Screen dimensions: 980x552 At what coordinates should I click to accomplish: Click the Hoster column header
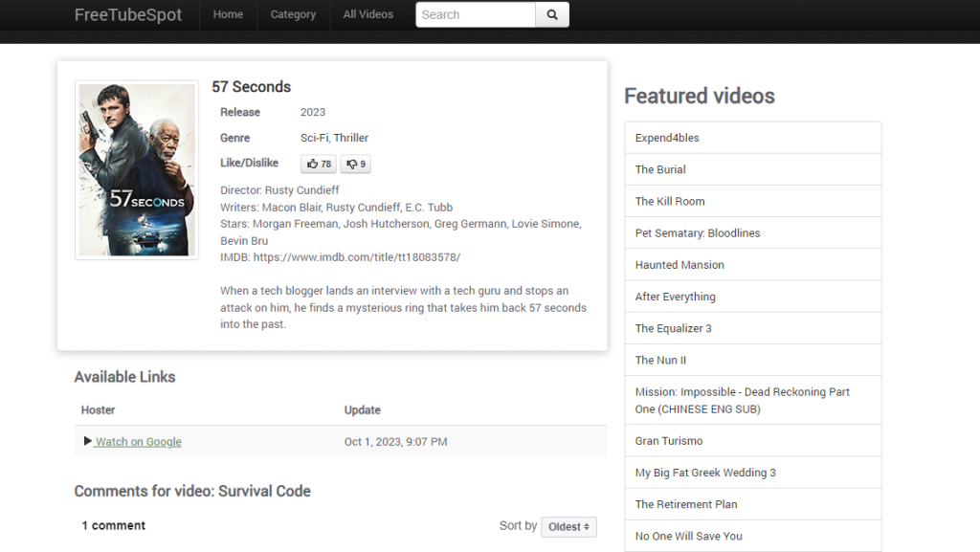[99, 410]
